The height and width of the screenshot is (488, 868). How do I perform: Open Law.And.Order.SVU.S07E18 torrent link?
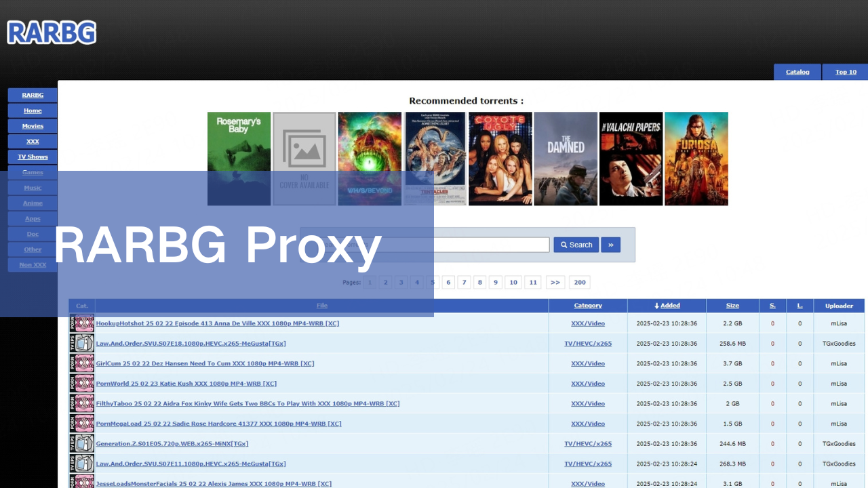(x=191, y=344)
